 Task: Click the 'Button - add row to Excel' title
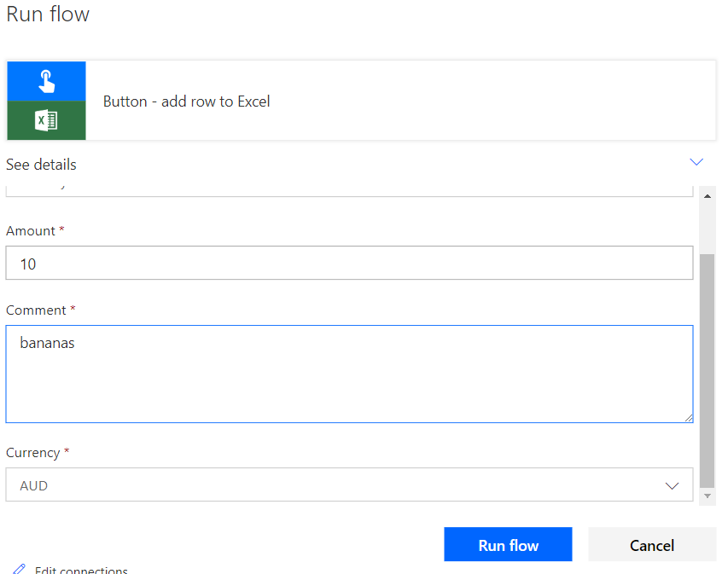click(186, 101)
